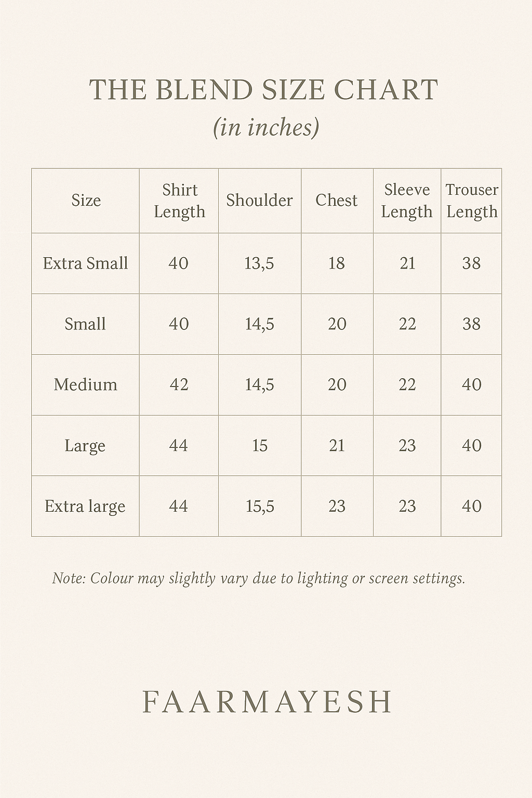The image size is (532, 798).
Task: Click the Medium row label
Action: pos(85,384)
